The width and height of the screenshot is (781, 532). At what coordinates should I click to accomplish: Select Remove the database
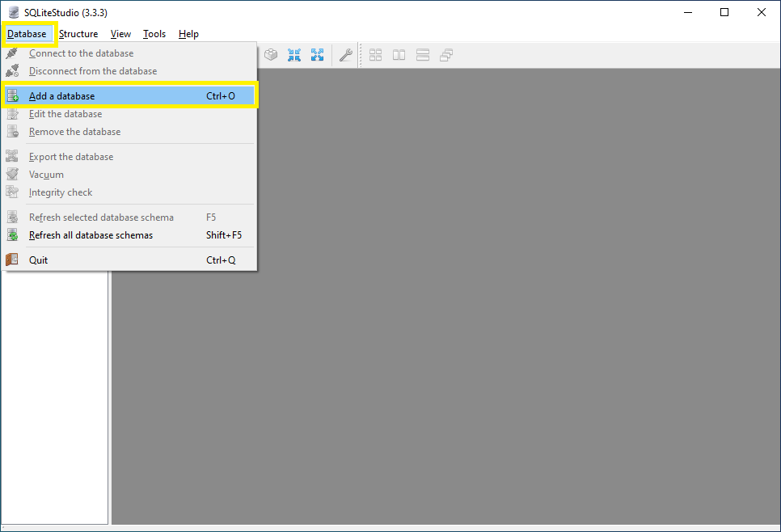tap(129, 132)
